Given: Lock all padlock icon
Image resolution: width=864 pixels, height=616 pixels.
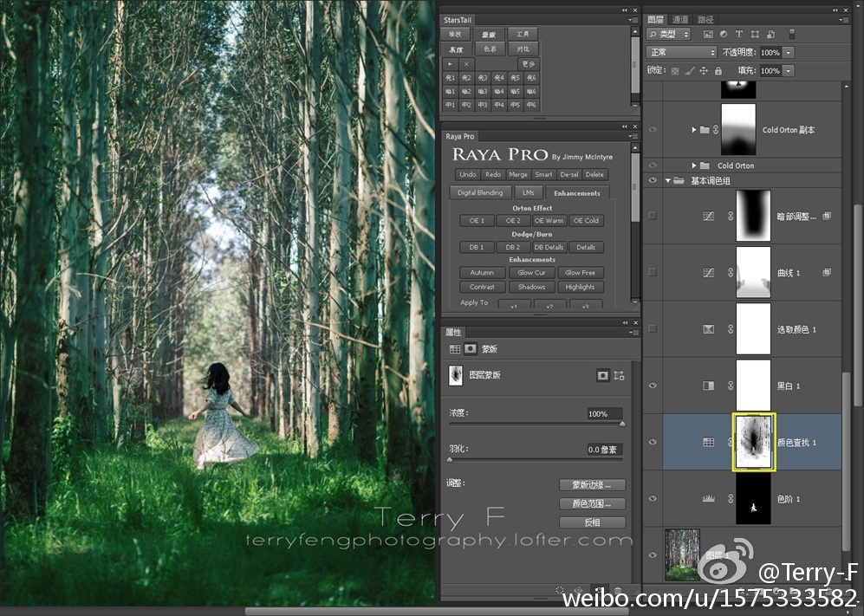Looking at the screenshot, I should click(x=718, y=70).
